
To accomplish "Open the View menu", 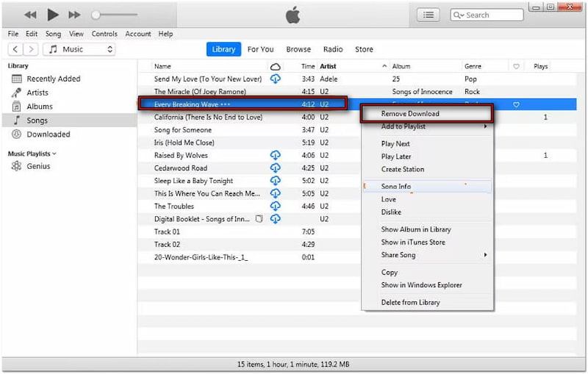I will [x=76, y=34].
